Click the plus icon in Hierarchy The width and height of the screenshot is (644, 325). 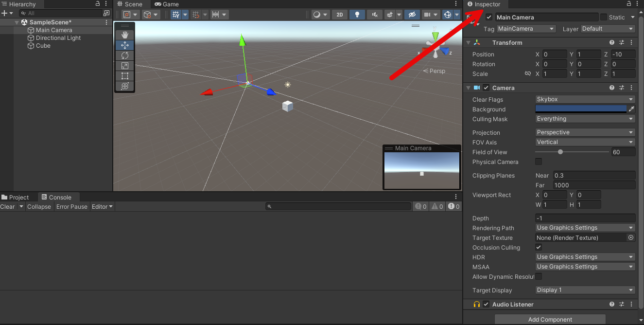[x=4, y=13]
